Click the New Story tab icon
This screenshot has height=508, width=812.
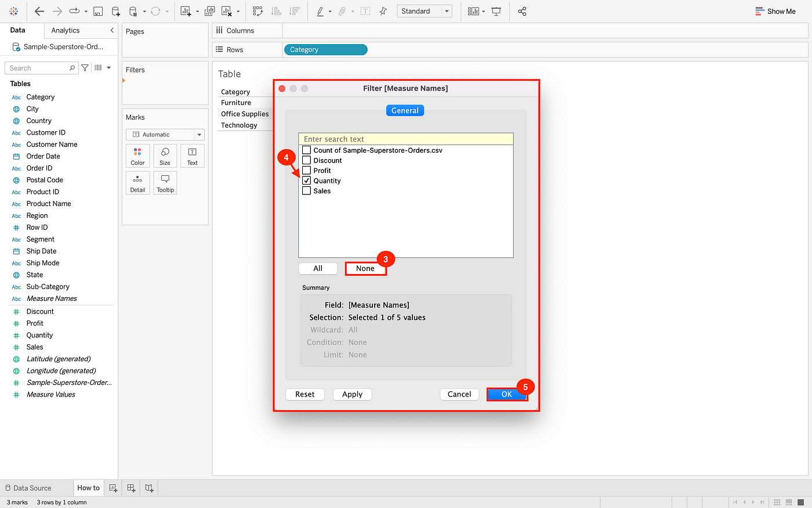149,488
